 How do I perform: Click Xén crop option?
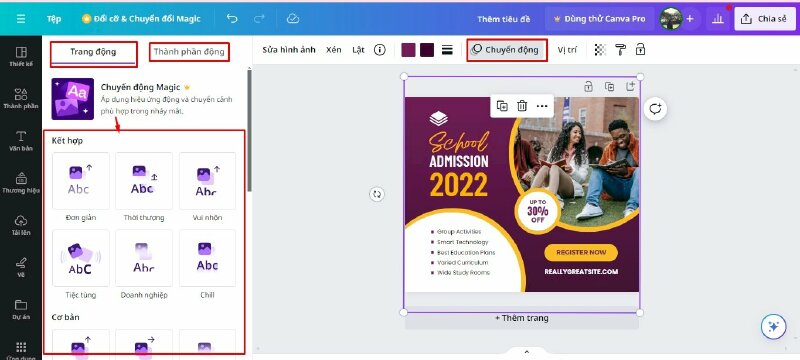tap(334, 50)
